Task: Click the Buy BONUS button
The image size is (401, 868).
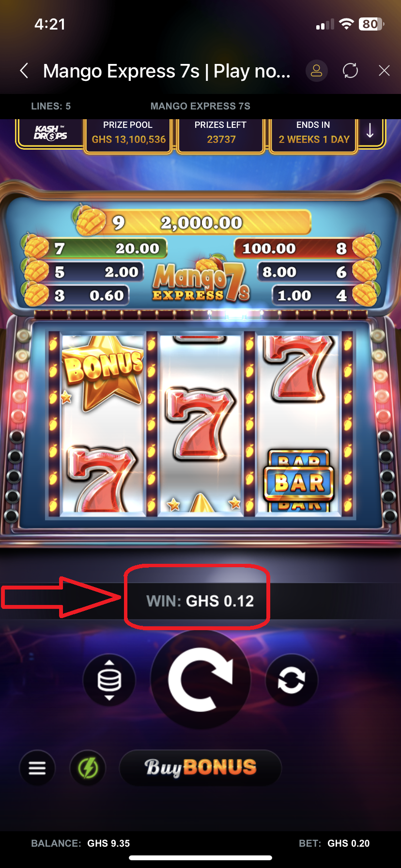Action: coord(200,768)
